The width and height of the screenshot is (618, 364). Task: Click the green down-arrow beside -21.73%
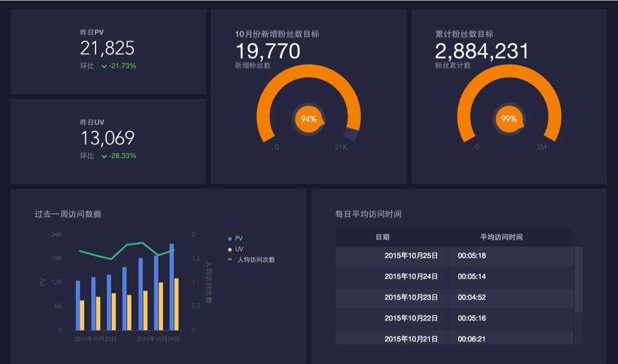coord(104,66)
